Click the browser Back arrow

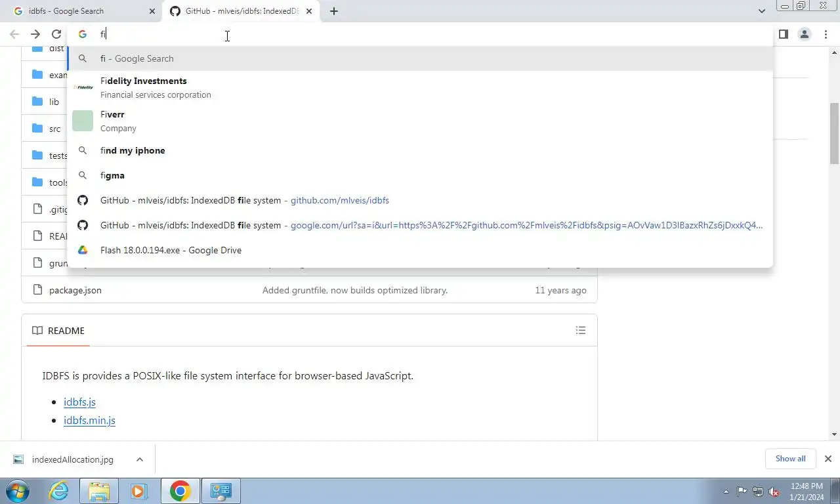(x=14, y=34)
